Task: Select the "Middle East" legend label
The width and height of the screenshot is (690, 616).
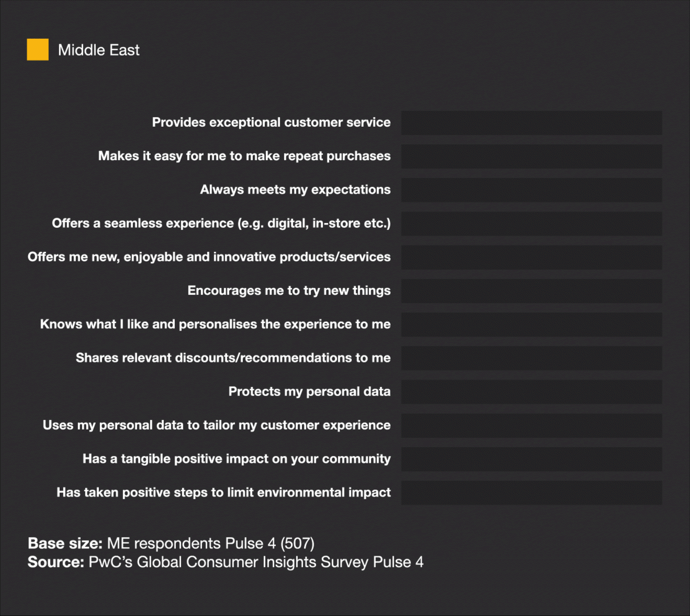Action: point(98,50)
